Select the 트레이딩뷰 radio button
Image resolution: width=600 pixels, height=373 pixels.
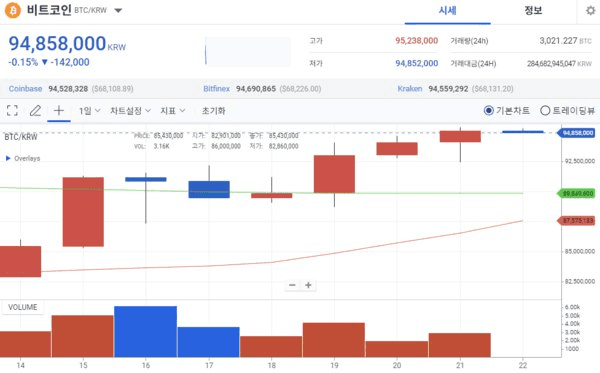[545, 111]
